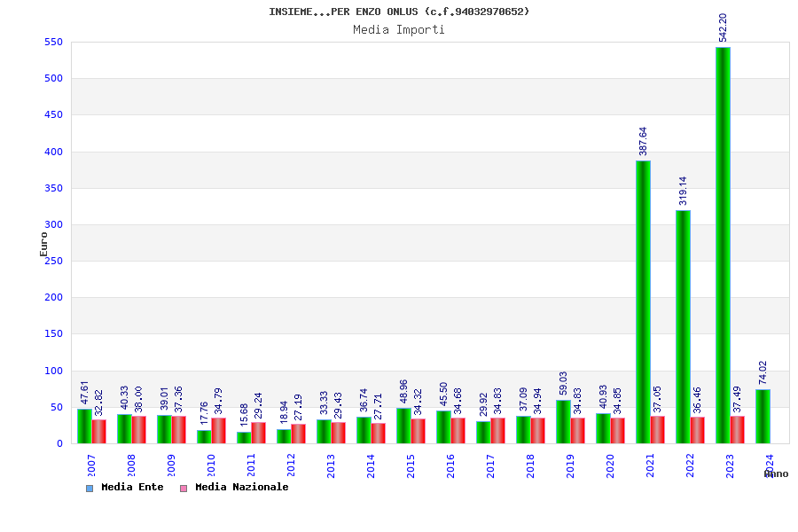Click the INSIEME...PER ENZO ONLUS title
Viewport: 798px width, 532px height.
coord(399,12)
